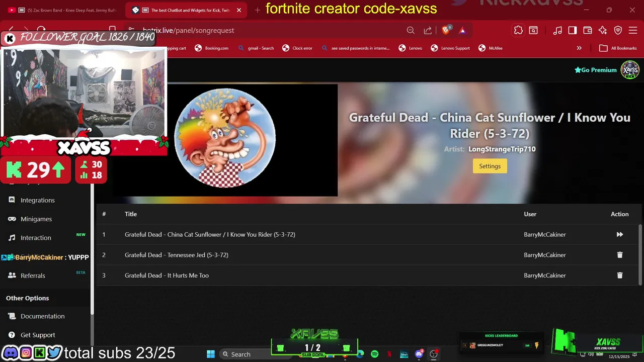644x362 pixels.
Task: Open OBS Studio from the taskbar
Action: coord(434,354)
